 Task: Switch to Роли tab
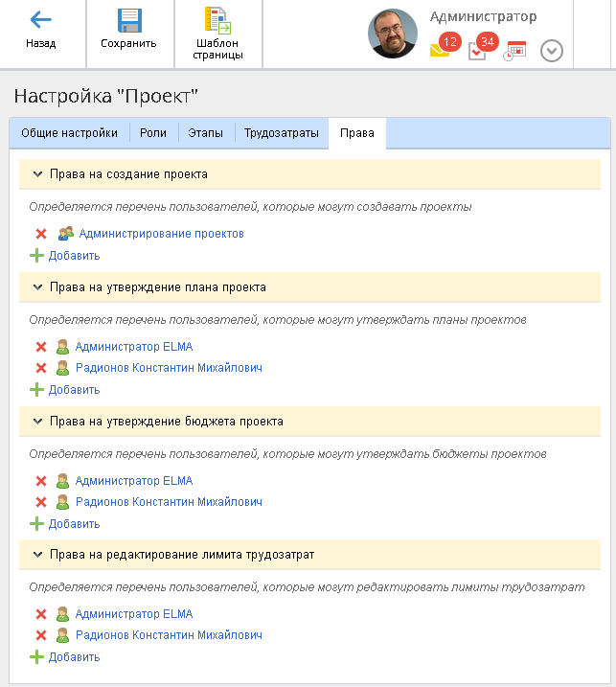tap(153, 133)
